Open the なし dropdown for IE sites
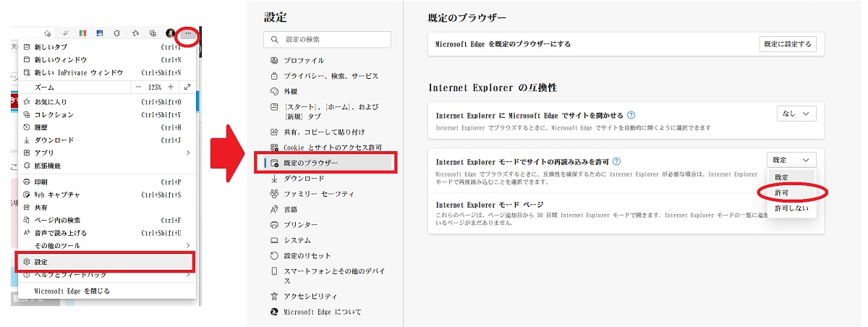Viewport: 868px width, 327px height. coord(796,113)
